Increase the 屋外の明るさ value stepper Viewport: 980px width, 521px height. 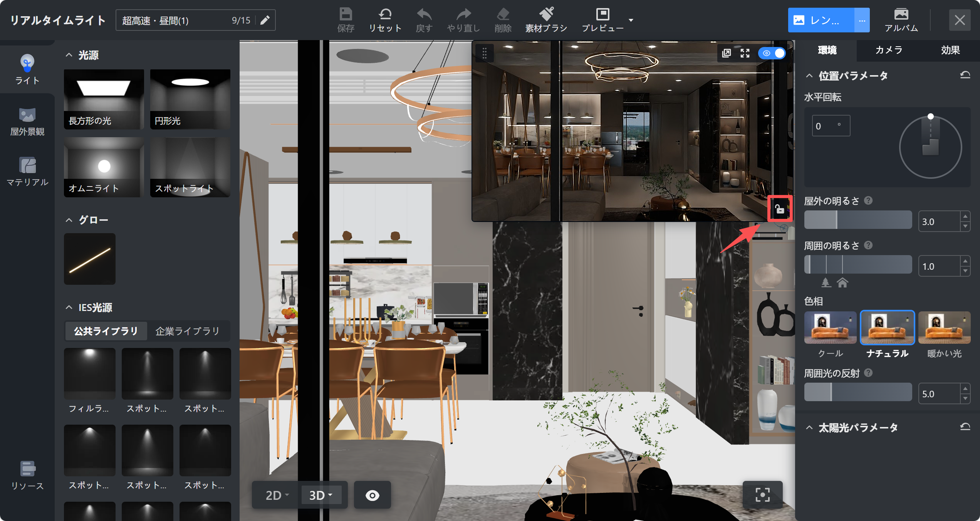click(x=965, y=217)
